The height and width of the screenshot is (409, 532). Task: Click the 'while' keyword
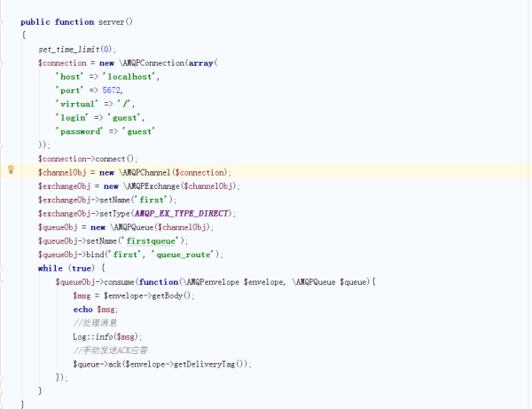(51, 269)
